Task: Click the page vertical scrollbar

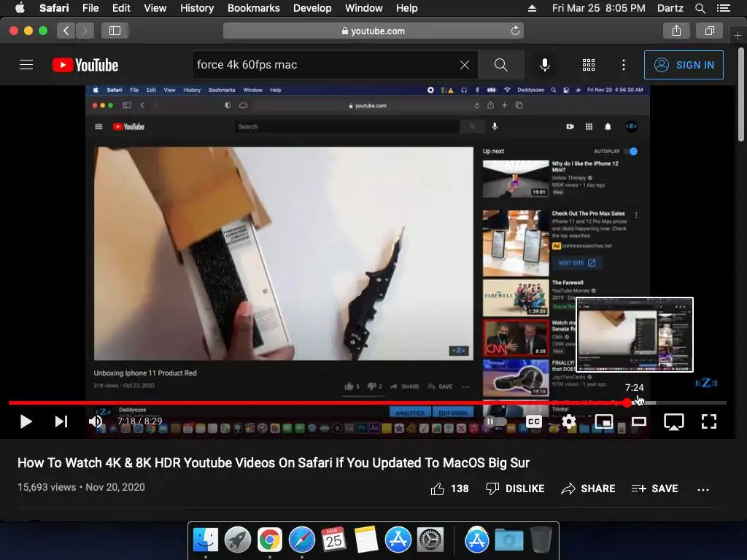Action: pyautogui.click(x=741, y=94)
